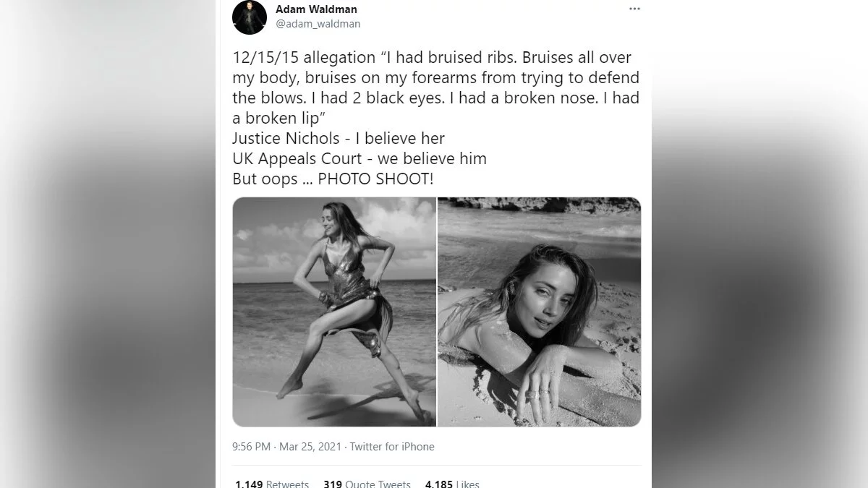This screenshot has height=488, width=868.
Task: Click the "UK Appeals Court - we believe him" line
Action: pyautogui.click(x=359, y=158)
